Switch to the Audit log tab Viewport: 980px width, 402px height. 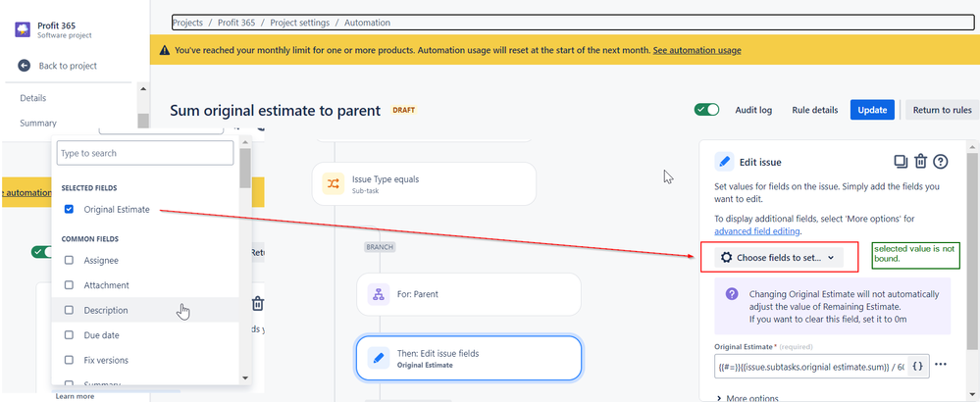tap(753, 110)
